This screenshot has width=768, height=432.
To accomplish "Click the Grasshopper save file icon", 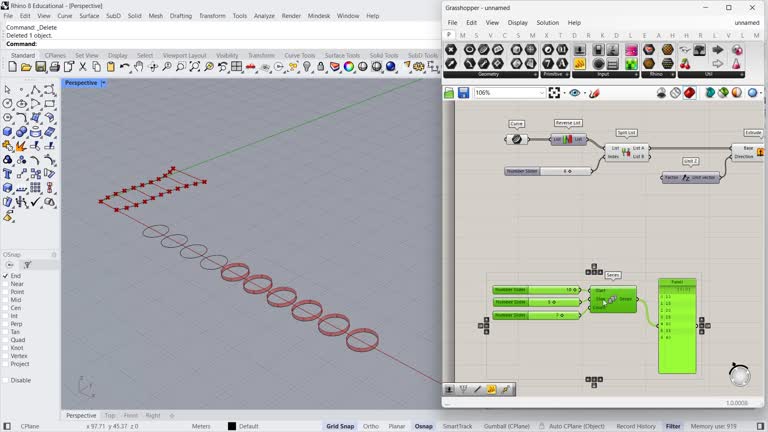I will tap(464, 93).
